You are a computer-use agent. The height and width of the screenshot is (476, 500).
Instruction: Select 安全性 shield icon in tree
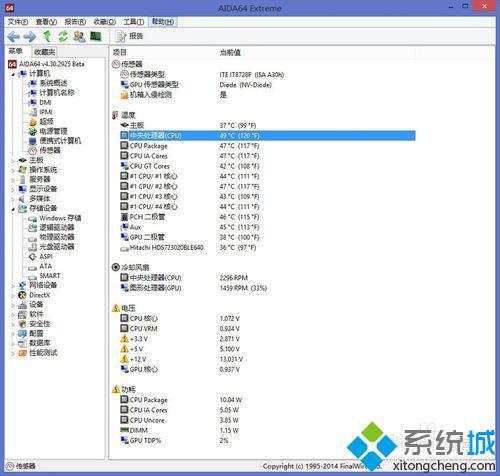(22, 324)
